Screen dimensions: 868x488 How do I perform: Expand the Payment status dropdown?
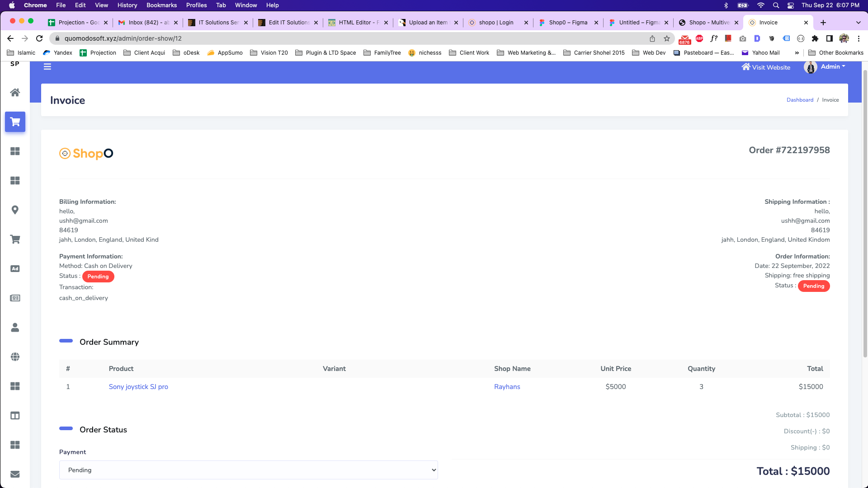248,470
